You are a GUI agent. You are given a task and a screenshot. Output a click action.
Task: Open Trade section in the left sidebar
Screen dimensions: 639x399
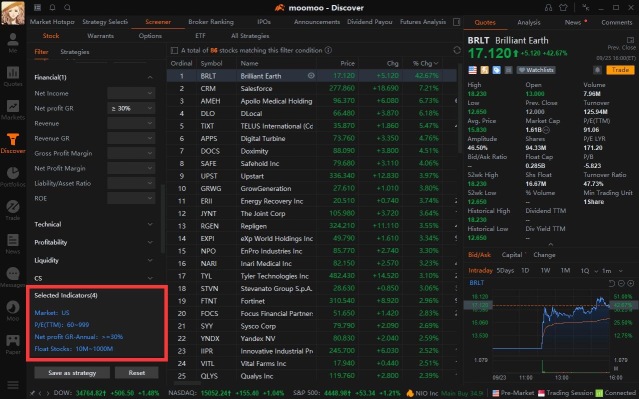(x=13, y=209)
